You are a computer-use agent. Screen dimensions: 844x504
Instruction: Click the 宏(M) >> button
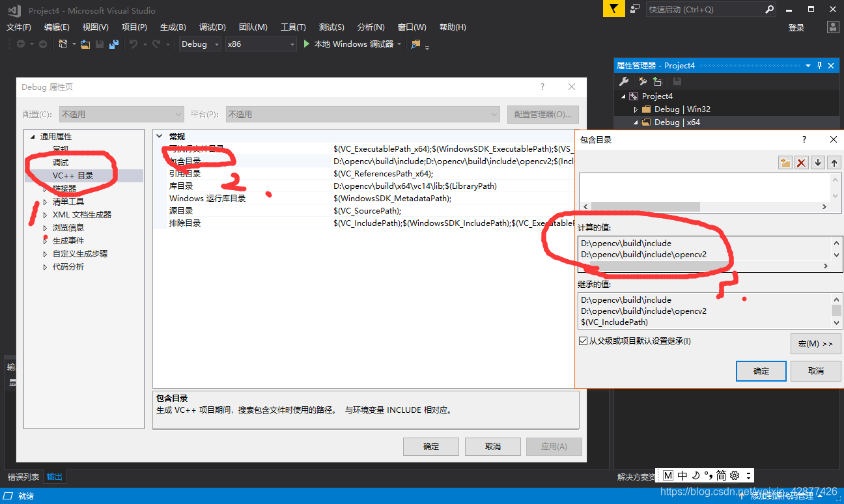pos(816,344)
